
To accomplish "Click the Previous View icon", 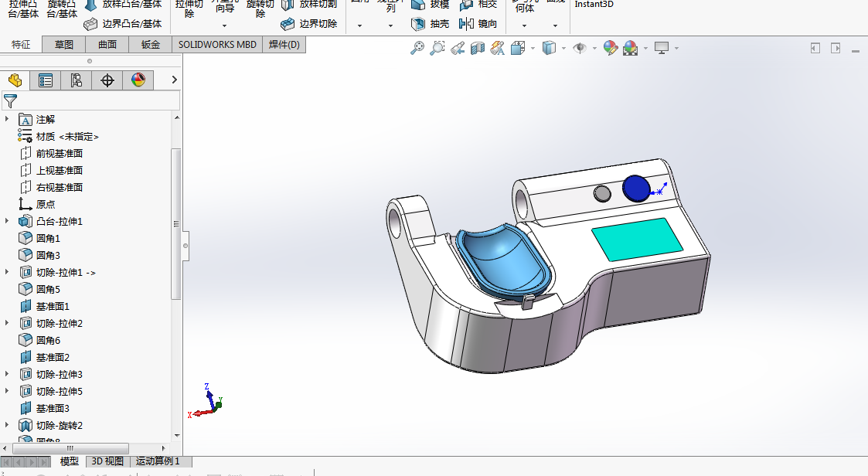I will pyautogui.click(x=458, y=48).
